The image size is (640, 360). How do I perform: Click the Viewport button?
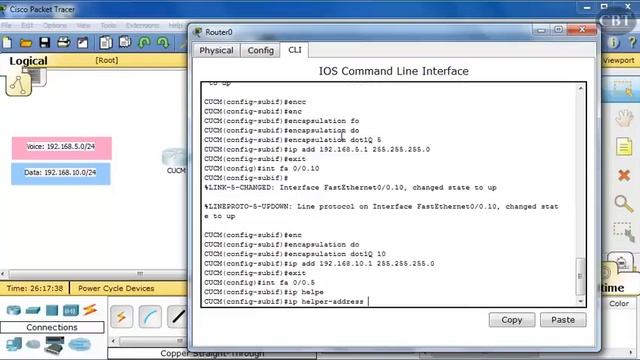(619, 60)
